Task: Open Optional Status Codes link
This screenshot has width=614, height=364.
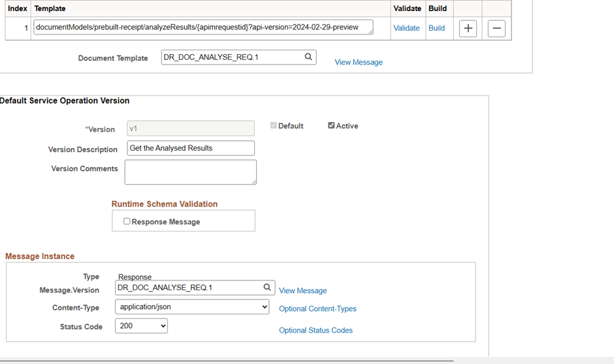Action: (315, 330)
